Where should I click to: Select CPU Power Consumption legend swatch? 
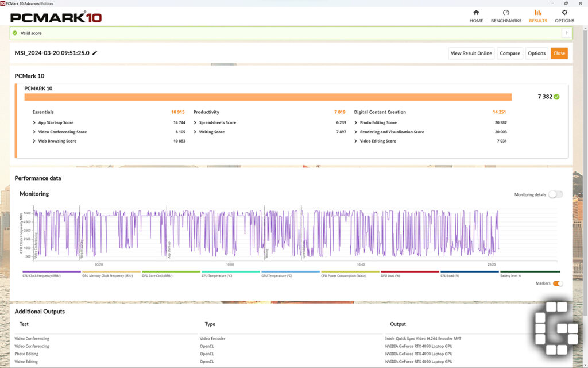click(350, 271)
